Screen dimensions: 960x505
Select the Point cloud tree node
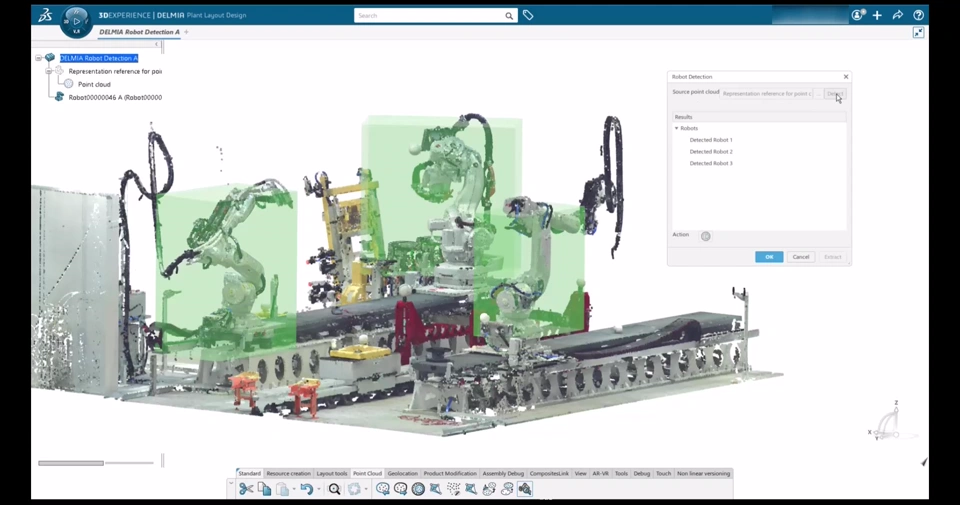[94, 84]
